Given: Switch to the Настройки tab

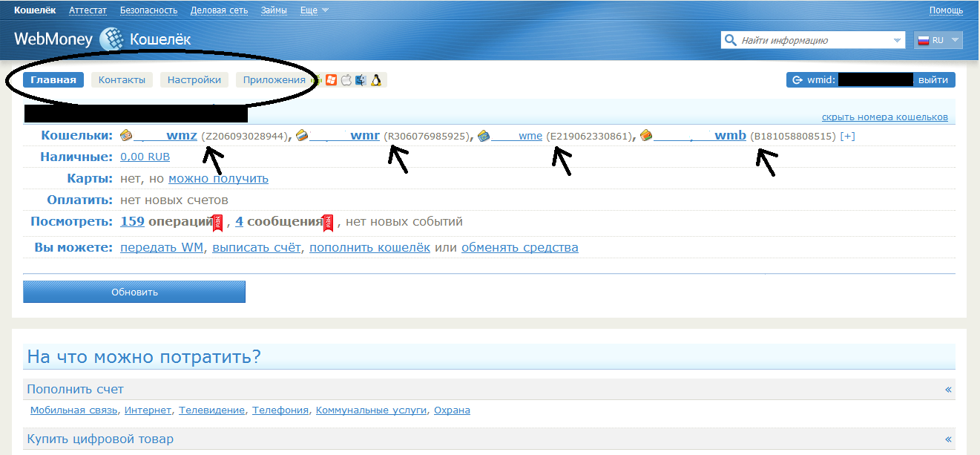Looking at the screenshot, I should pyautogui.click(x=194, y=80).
